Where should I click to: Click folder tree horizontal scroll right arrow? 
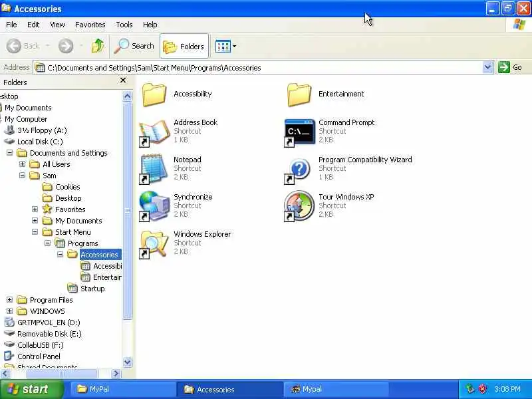pyautogui.click(x=116, y=374)
